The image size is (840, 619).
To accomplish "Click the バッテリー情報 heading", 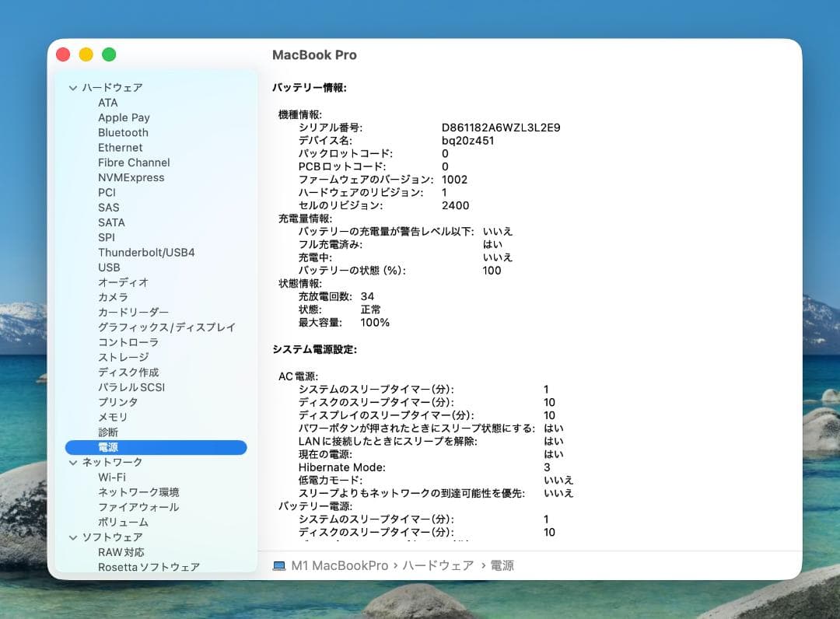I will [x=310, y=88].
